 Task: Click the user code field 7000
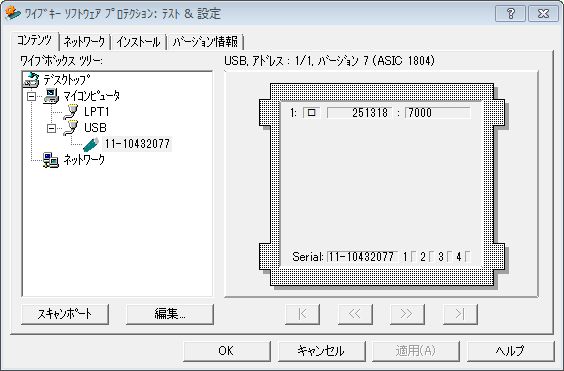438,113
